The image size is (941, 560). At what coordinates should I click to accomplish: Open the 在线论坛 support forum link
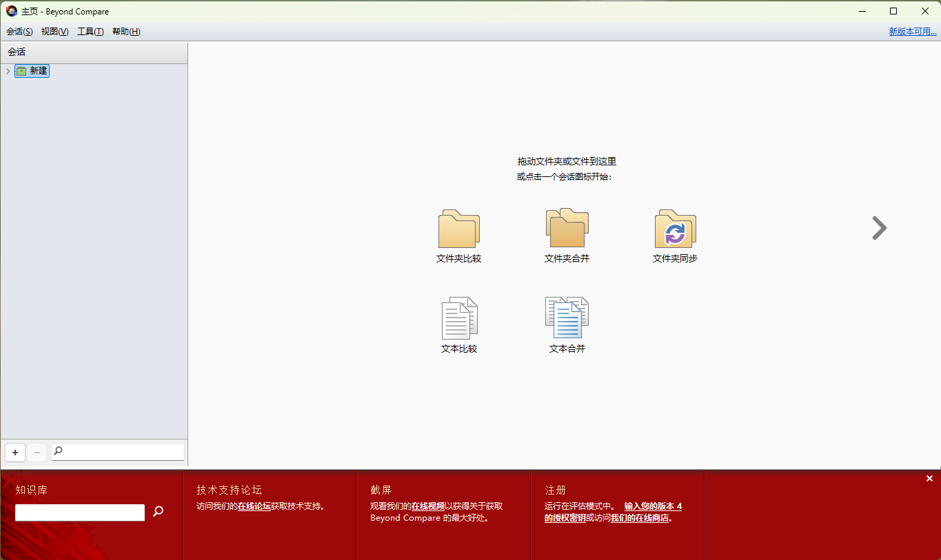point(254,506)
